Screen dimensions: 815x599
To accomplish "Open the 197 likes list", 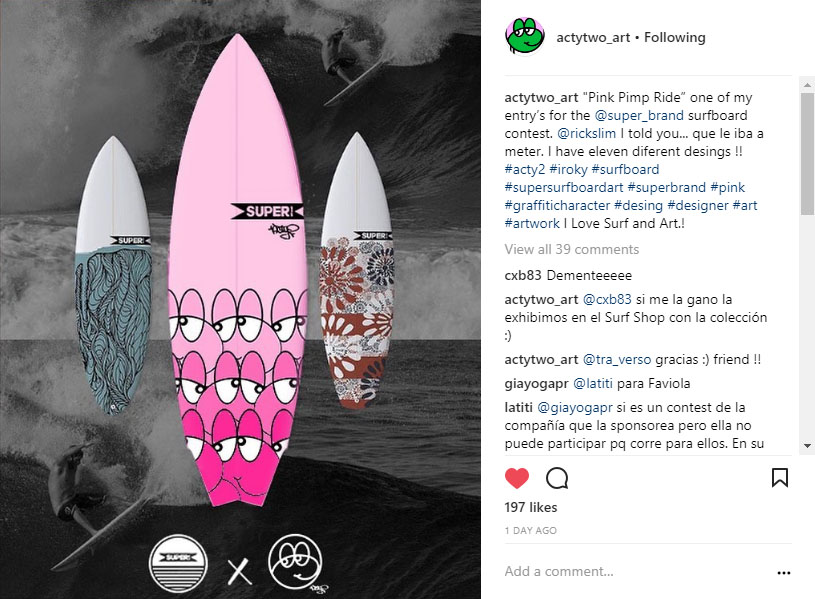I will pyautogui.click(x=531, y=507).
